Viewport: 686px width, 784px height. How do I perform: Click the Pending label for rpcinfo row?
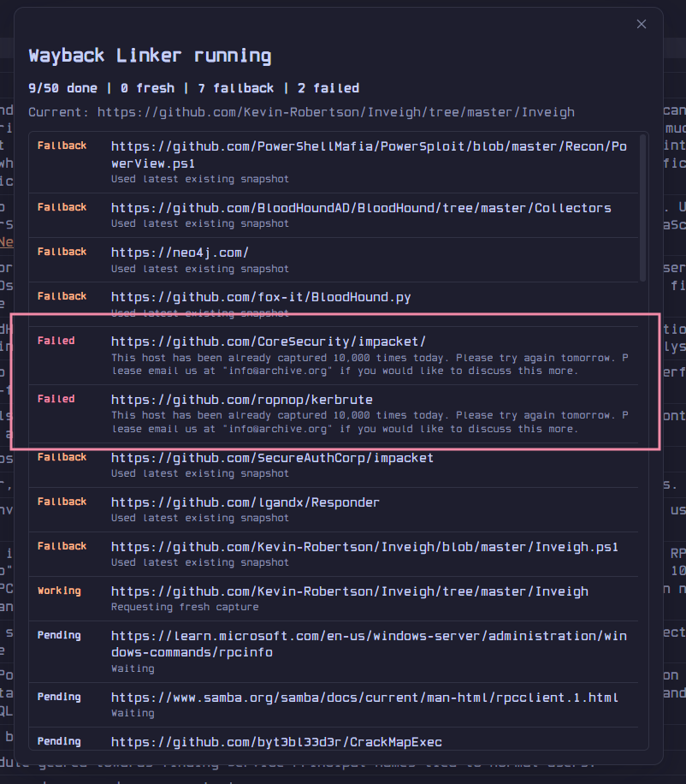pos(59,635)
